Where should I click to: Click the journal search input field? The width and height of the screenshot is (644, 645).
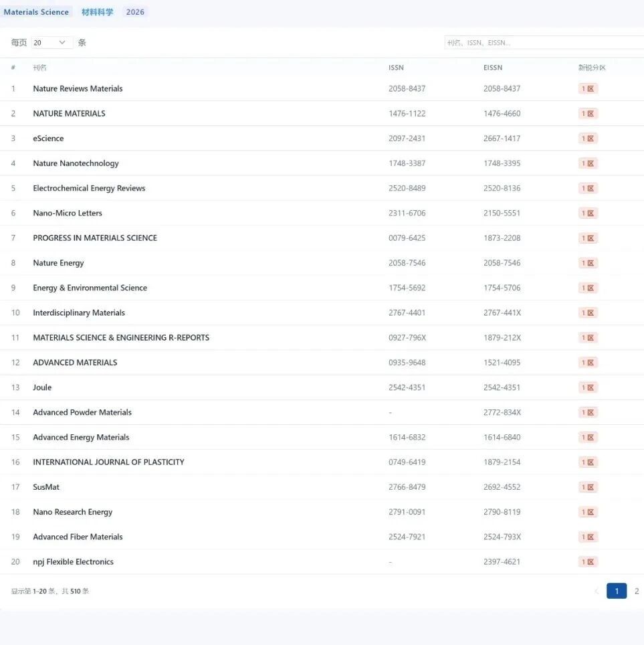(x=544, y=42)
